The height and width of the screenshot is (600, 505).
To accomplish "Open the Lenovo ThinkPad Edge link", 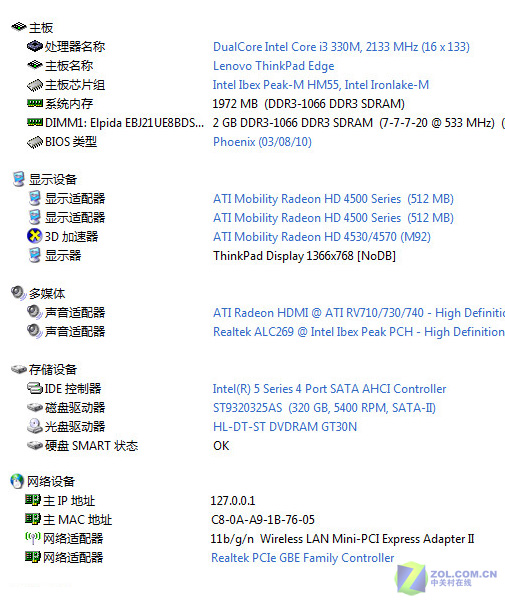I will coord(274,66).
